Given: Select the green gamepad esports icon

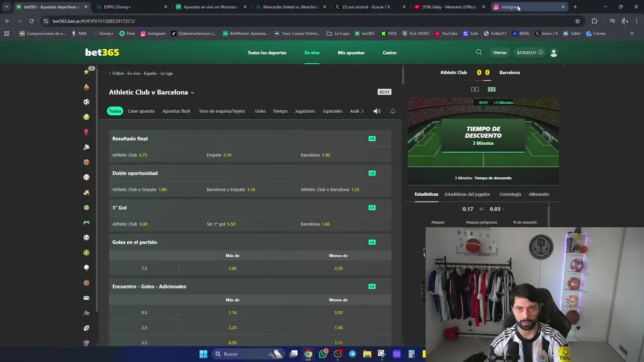Looking at the screenshot, I should click(x=87, y=223).
